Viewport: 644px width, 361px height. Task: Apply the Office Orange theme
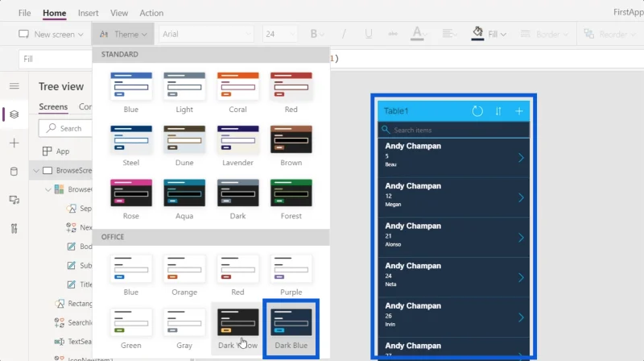184,276
